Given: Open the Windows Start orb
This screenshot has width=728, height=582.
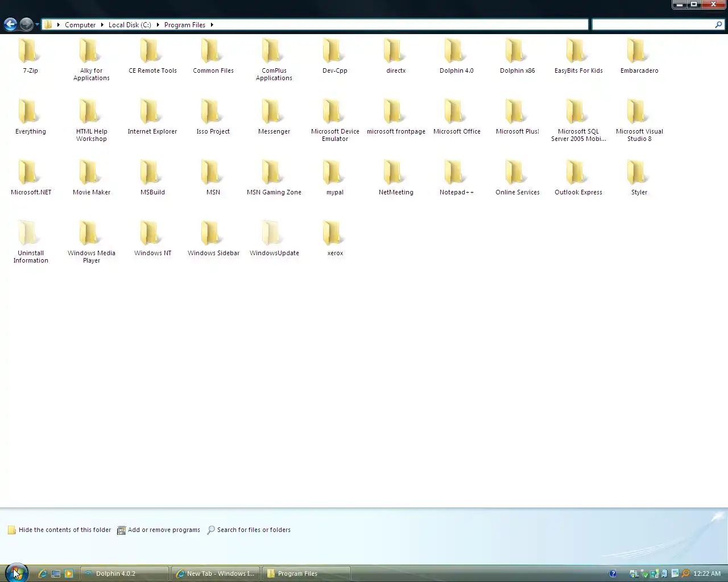Looking at the screenshot, I should (x=16, y=573).
